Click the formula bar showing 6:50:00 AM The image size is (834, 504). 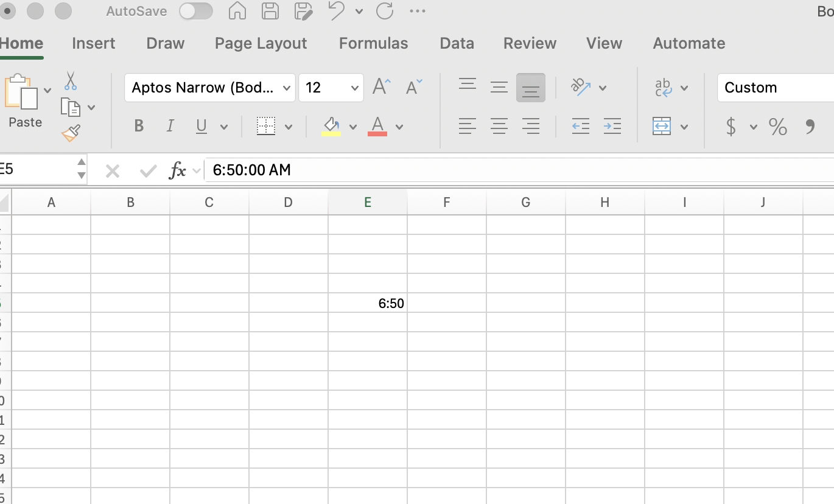(519, 170)
